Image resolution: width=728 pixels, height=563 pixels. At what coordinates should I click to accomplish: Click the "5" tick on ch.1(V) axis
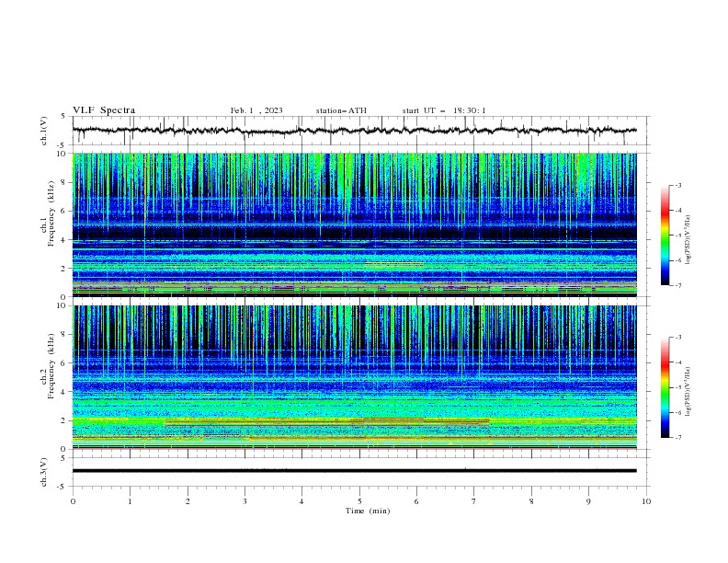point(63,116)
